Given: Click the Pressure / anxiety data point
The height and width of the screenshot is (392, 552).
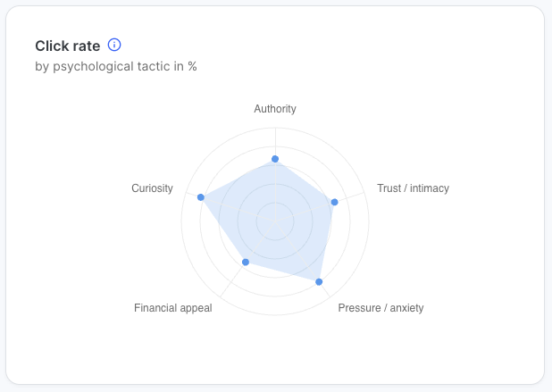Looking at the screenshot, I should coord(319,281).
